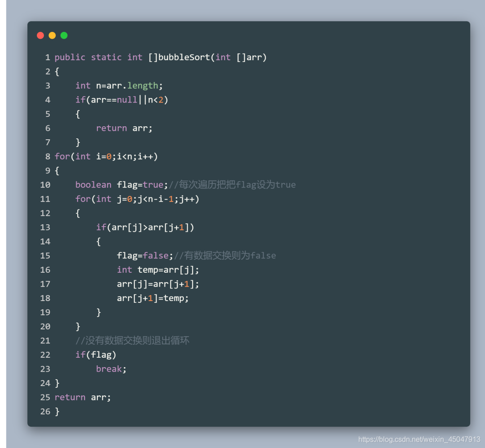Viewport: 485px width, 448px height.
Task: Click the comment "//每次遍历把把flag设为true"
Action: pyautogui.click(x=232, y=185)
